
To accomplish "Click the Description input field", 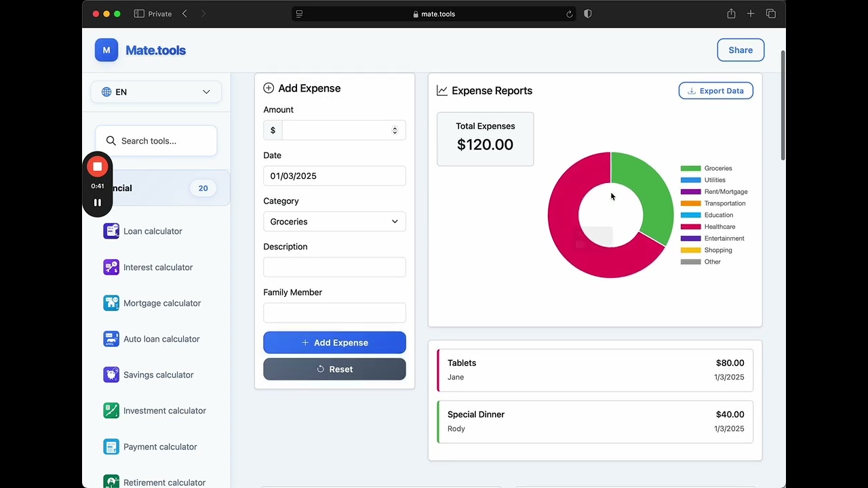I will click(334, 267).
